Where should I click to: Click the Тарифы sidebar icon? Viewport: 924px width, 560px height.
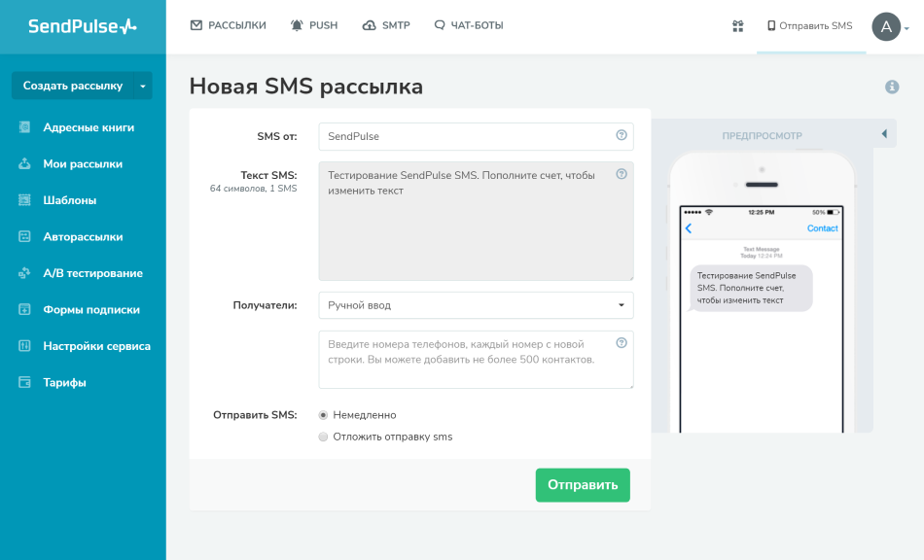click(x=24, y=383)
